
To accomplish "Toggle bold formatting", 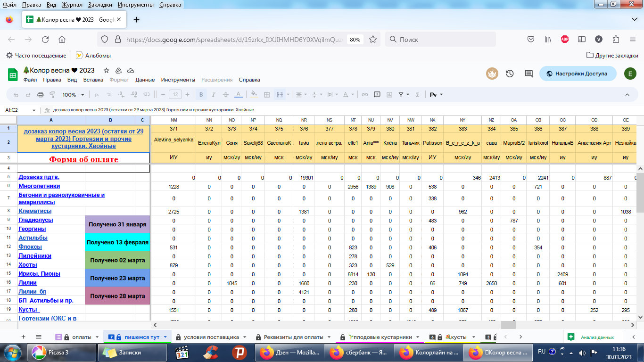I will pyautogui.click(x=201, y=95).
